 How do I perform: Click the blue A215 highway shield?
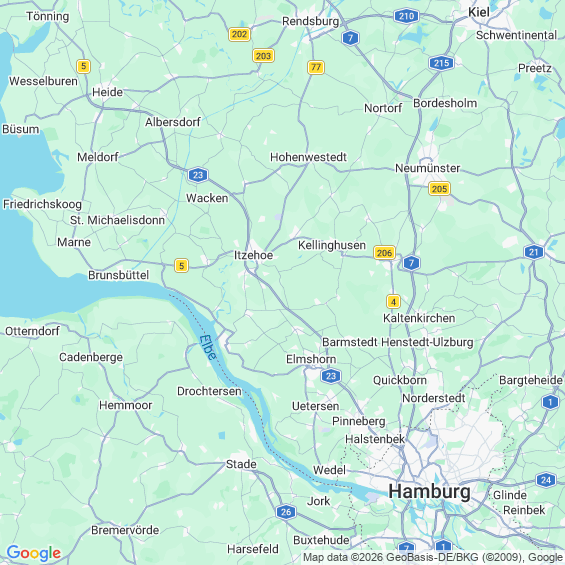pos(441,63)
